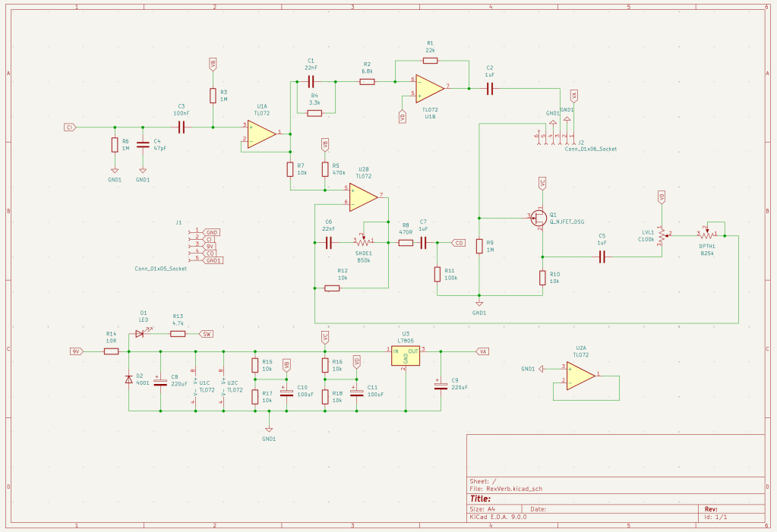Image resolution: width=777 pixels, height=532 pixels.
Task: Select the 9V power input label
Action: (76, 351)
